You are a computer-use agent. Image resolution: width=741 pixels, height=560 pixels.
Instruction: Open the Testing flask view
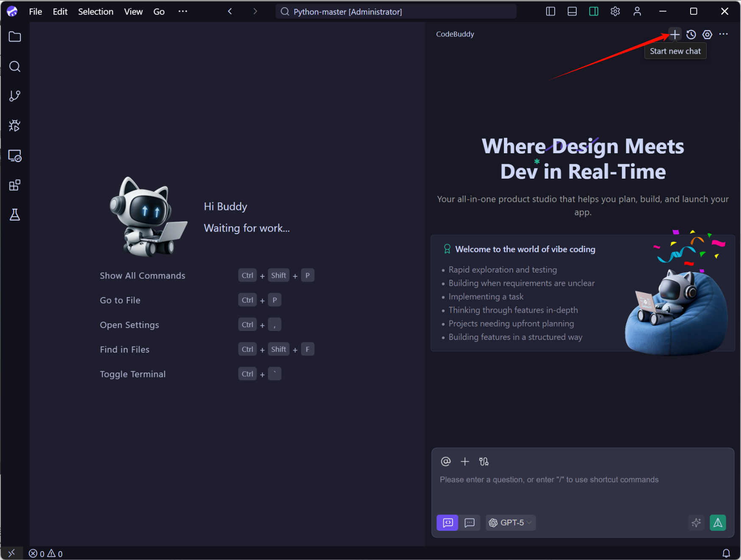pyautogui.click(x=15, y=215)
